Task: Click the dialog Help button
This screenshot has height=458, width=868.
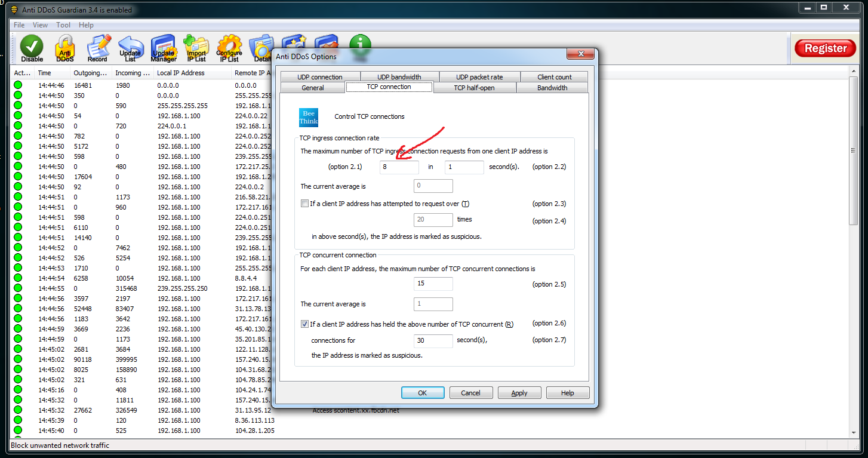Action: coord(568,393)
